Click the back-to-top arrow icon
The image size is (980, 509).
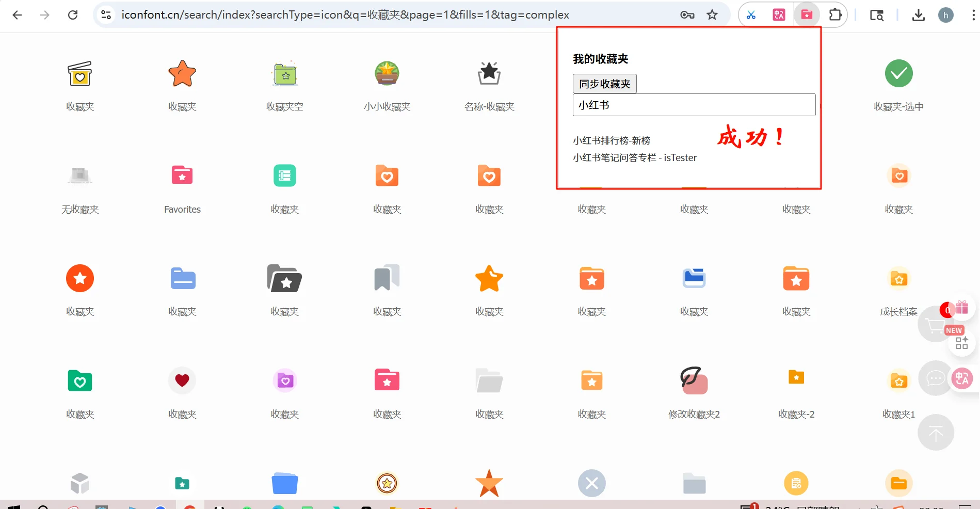tap(936, 433)
